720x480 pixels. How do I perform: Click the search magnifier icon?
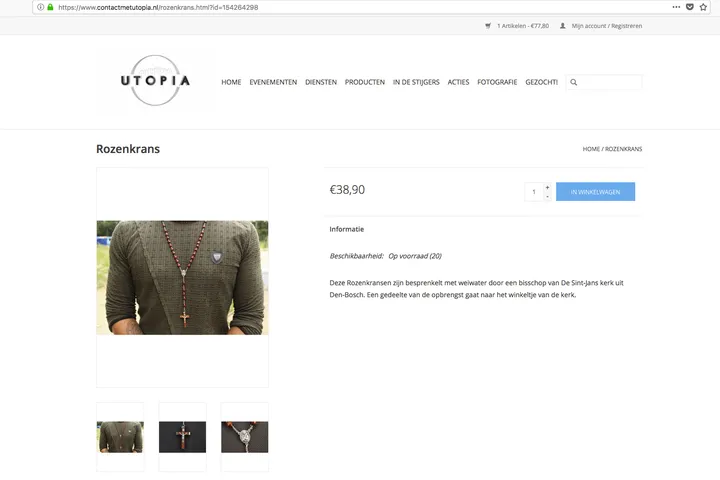pos(574,82)
